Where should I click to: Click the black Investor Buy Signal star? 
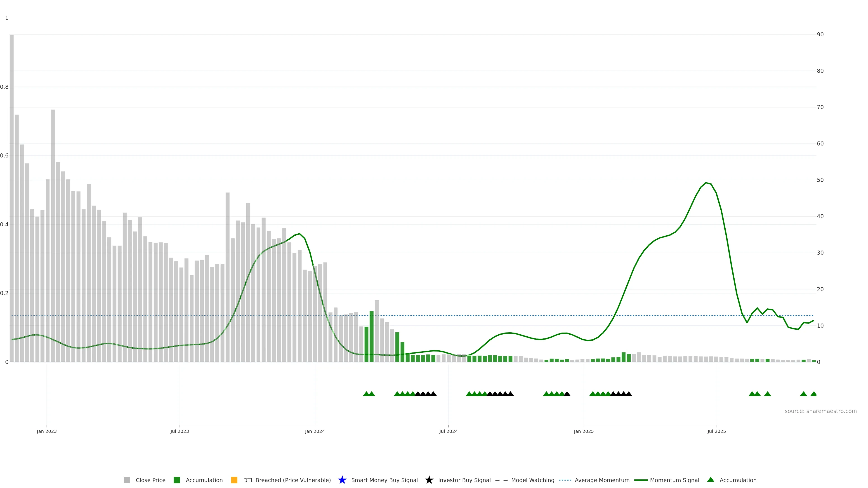pyautogui.click(x=429, y=480)
